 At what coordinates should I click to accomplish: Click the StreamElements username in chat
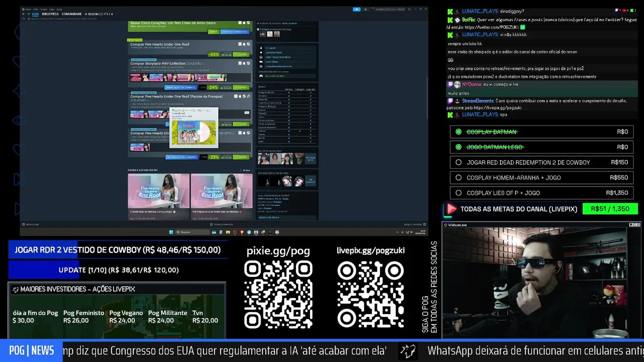(477, 101)
